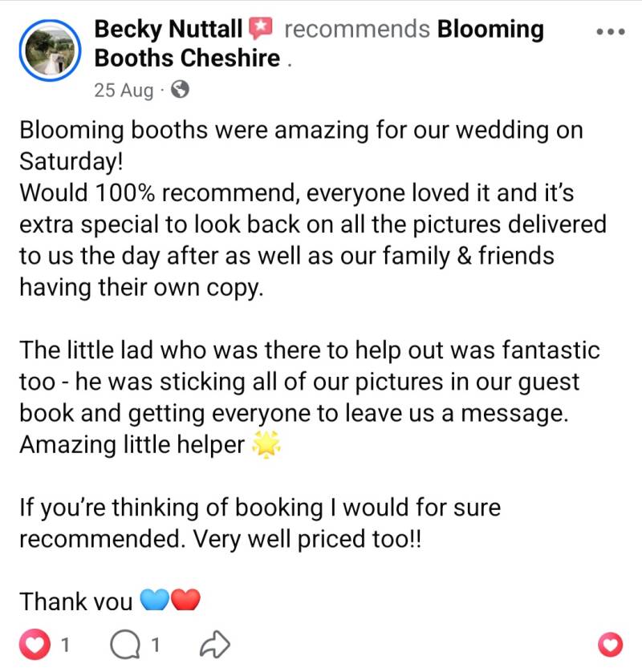The width and height of the screenshot is (642, 672).
Task: Click the word 'recommends' in the post header
Action: click(x=357, y=30)
